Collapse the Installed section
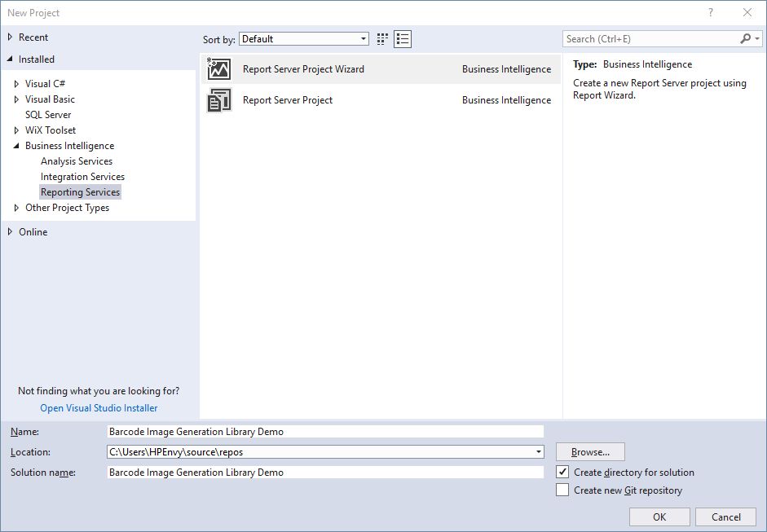 point(10,59)
